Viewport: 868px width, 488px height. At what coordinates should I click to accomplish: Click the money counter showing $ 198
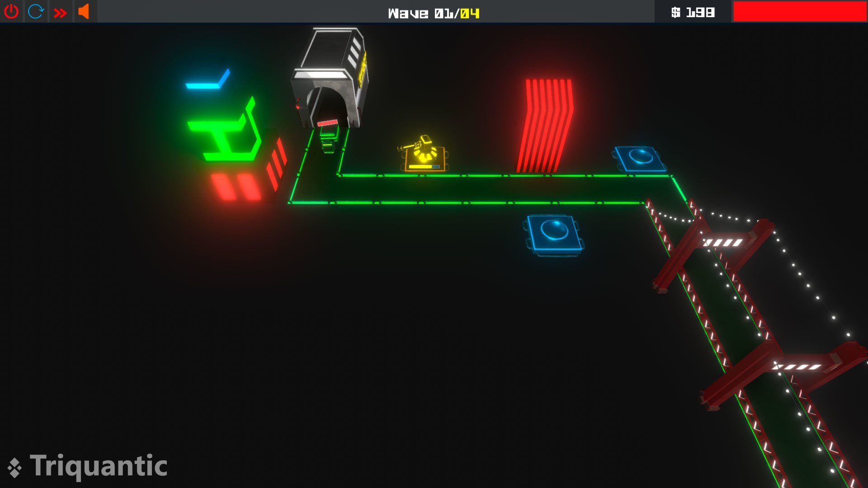point(693,12)
